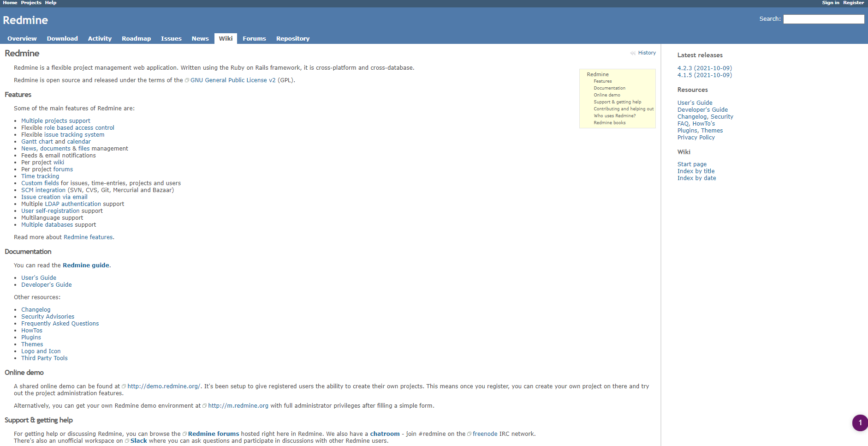Open the Forums tab
Screen dimensions: 868x446
(254, 38)
